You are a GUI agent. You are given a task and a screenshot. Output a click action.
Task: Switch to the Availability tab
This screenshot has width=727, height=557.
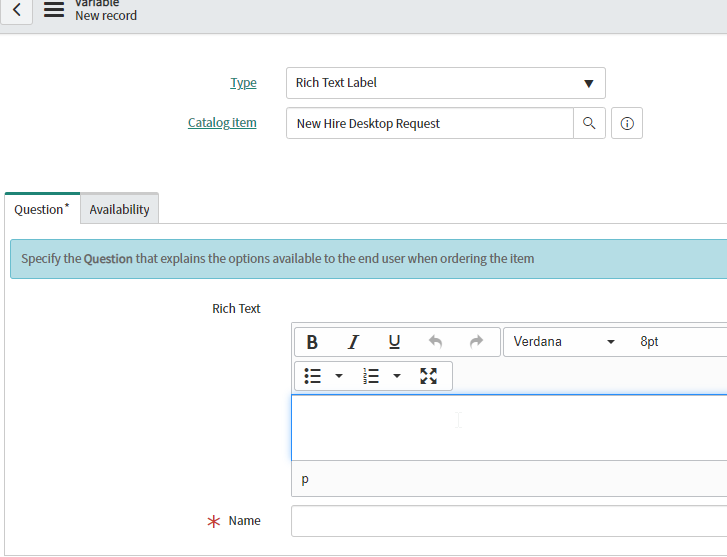point(119,209)
